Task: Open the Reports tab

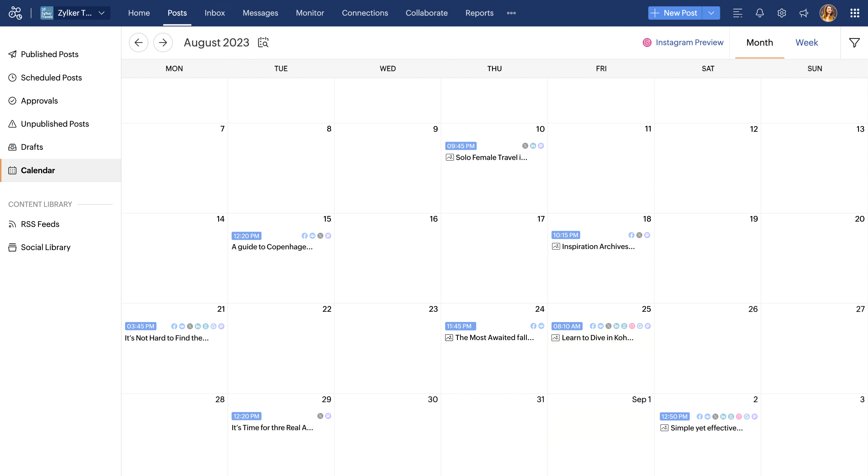Action: [480, 13]
